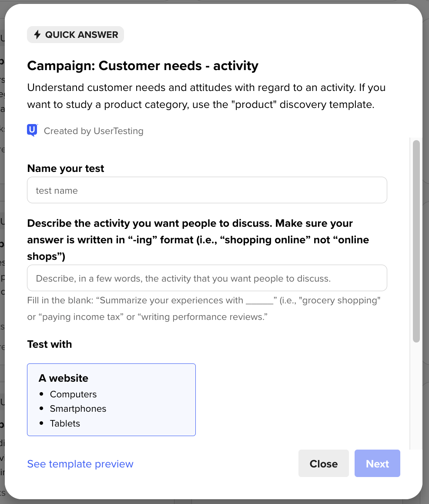Screen dimensions: 429x504
Task: Click the QUICK ANSWER badge label
Action: click(x=81, y=35)
